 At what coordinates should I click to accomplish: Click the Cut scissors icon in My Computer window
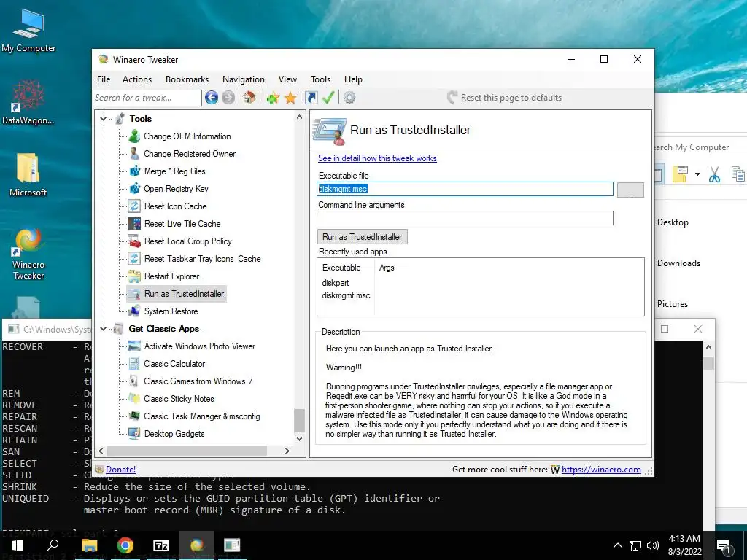[x=714, y=174]
